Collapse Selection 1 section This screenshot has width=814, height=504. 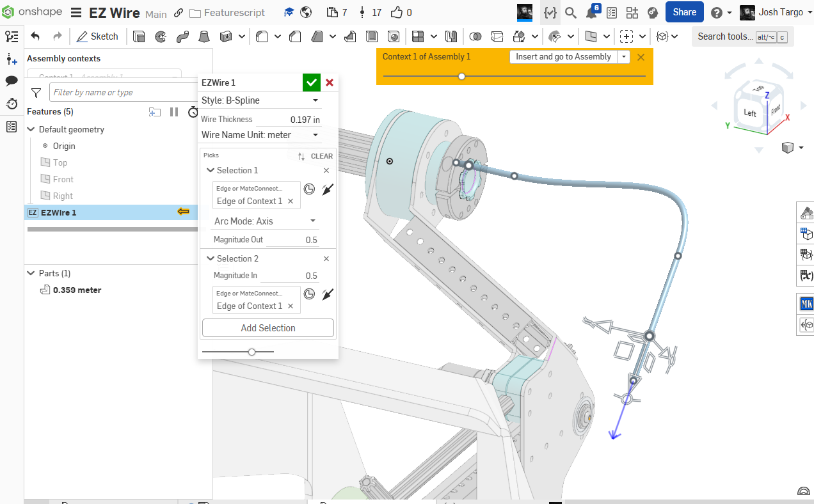pos(211,170)
